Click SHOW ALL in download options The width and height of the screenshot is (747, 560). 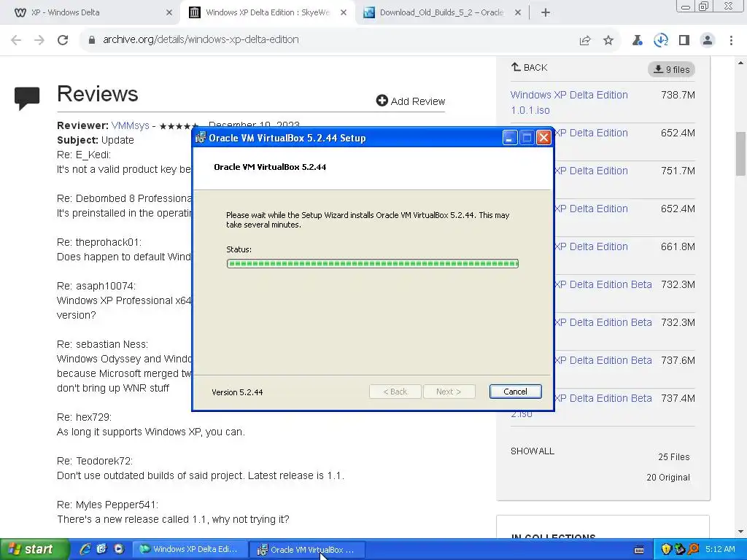pyautogui.click(x=533, y=451)
